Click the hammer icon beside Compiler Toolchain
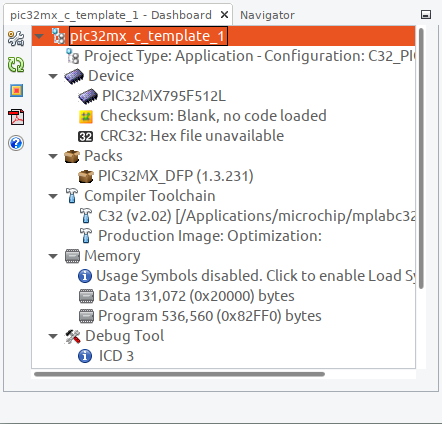 point(72,196)
